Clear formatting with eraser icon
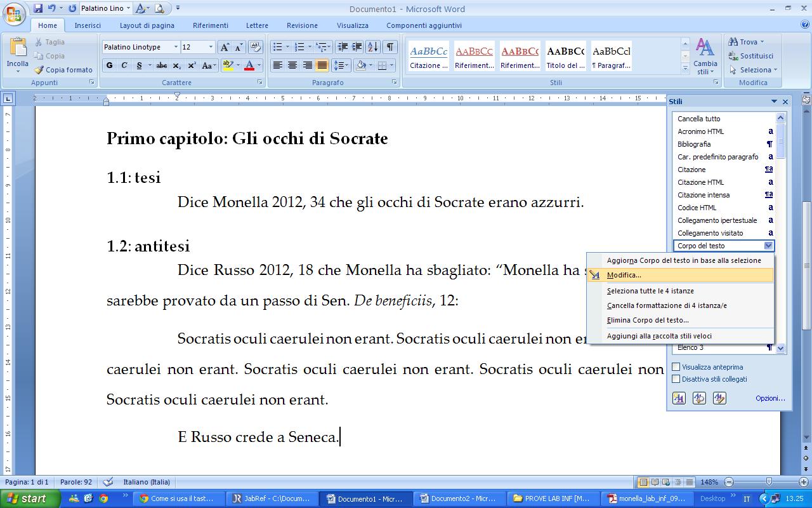812x508 pixels. pos(255,47)
